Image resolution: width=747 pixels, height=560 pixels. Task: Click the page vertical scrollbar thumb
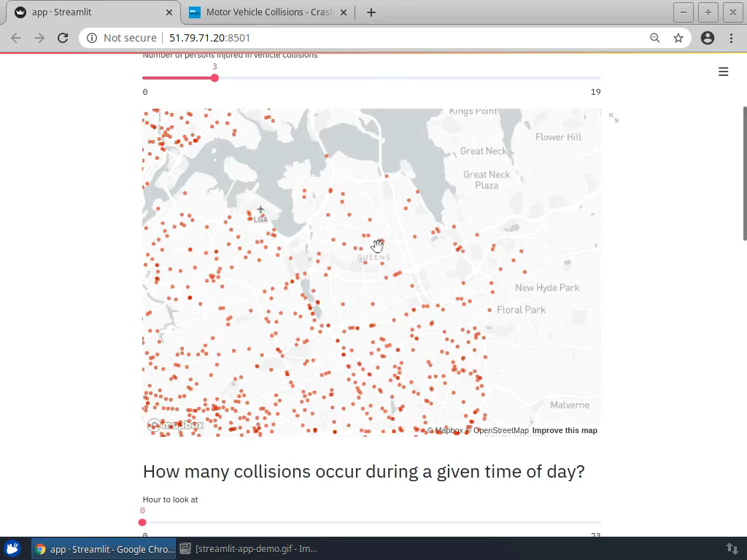pos(745,174)
